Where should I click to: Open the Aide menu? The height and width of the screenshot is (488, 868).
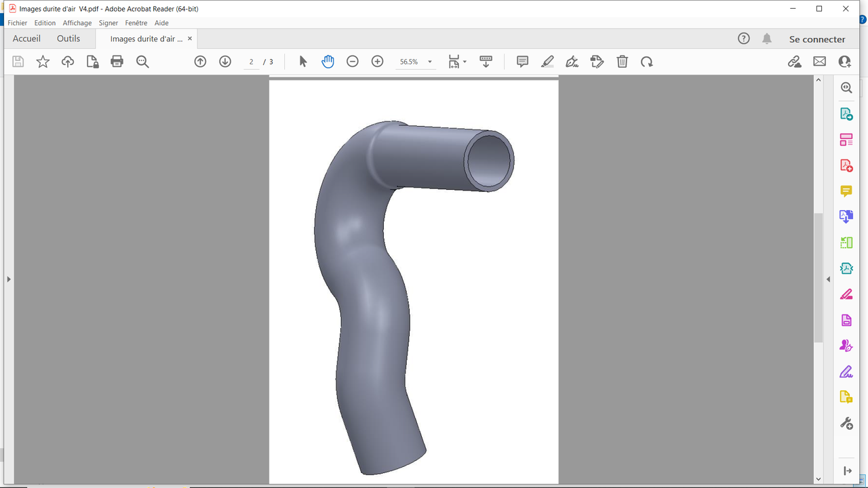click(x=161, y=23)
